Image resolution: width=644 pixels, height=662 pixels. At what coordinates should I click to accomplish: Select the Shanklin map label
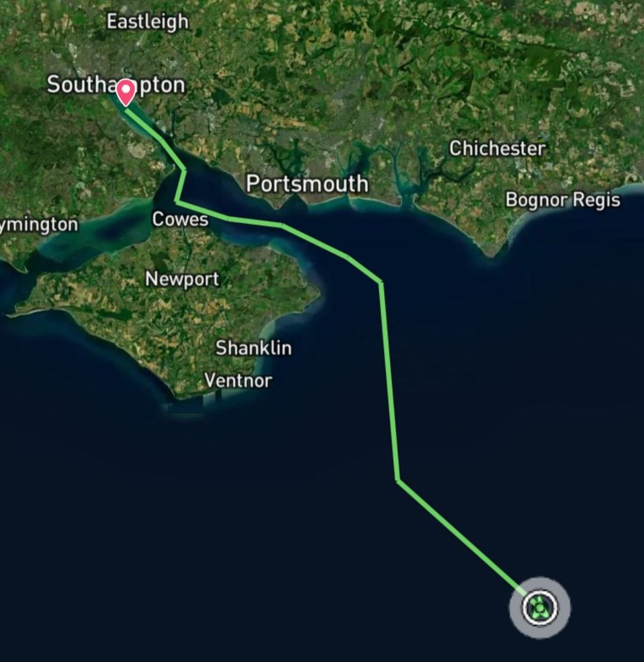click(253, 348)
